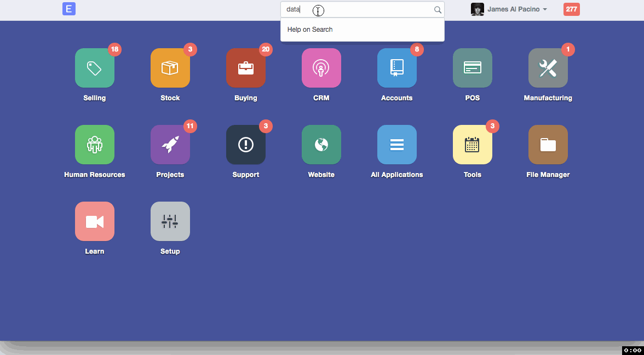Open the Projects rocket icon

point(170,145)
